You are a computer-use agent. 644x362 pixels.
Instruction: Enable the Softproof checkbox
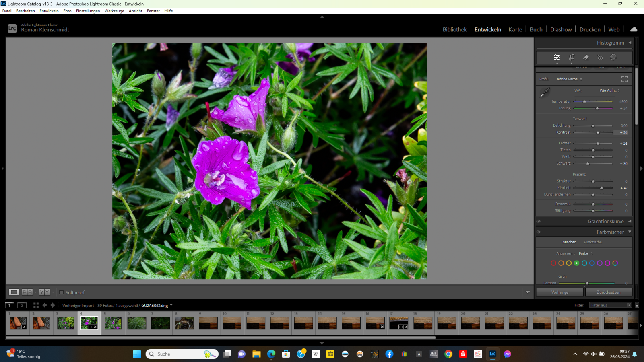pos(62,292)
